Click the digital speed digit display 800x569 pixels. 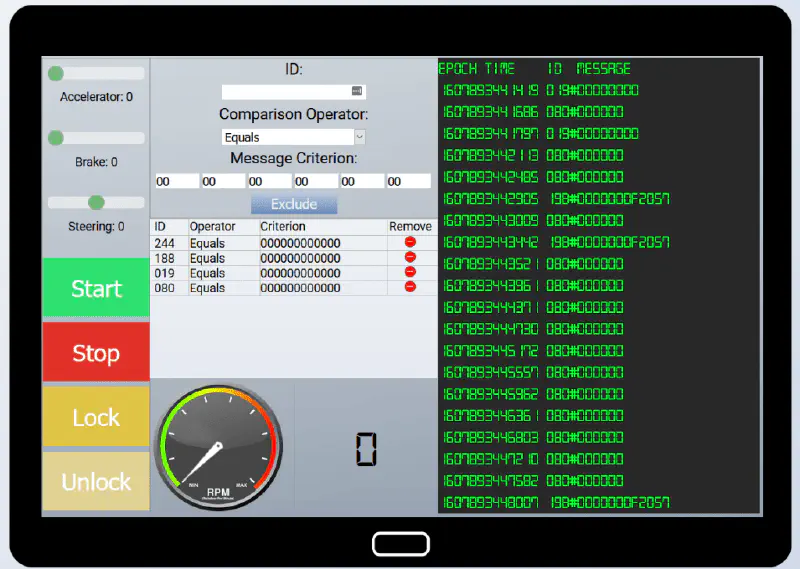point(366,449)
